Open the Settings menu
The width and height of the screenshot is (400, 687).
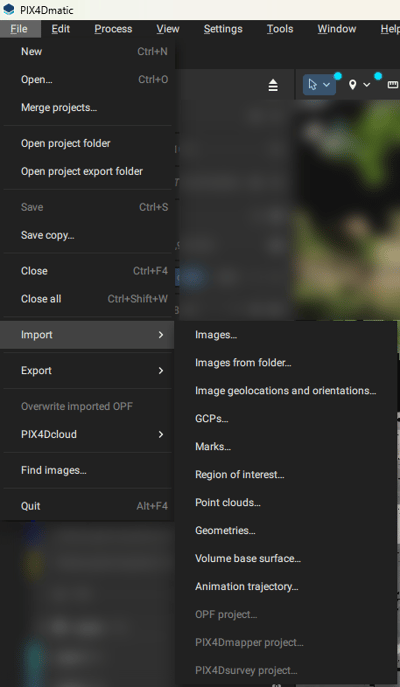coord(223,29)
